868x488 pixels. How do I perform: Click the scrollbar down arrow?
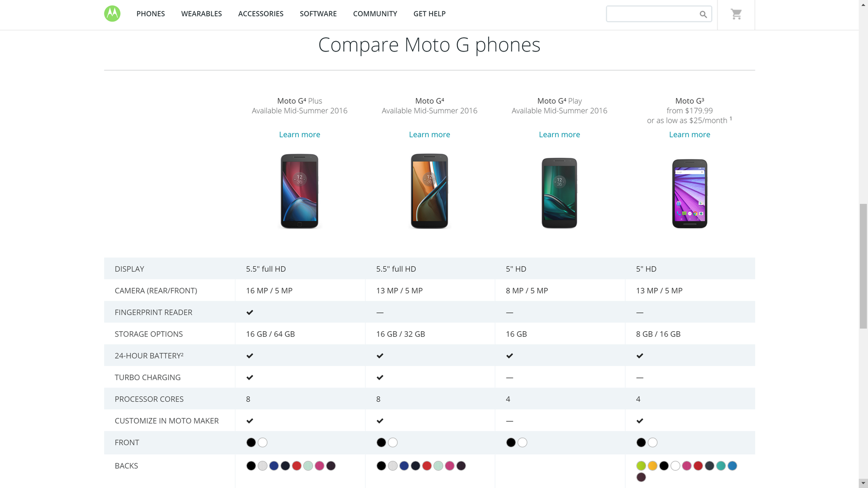[x=863, y=483]
